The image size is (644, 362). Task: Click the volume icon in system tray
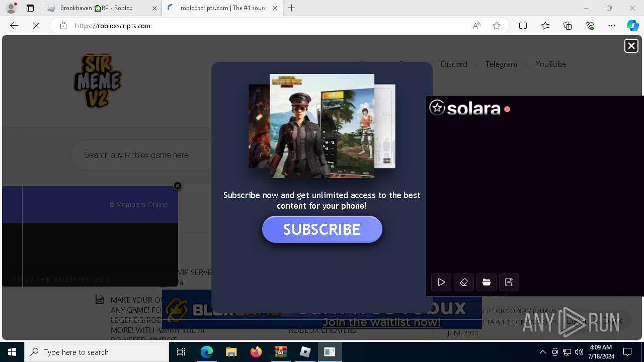[x=579, y=352]
